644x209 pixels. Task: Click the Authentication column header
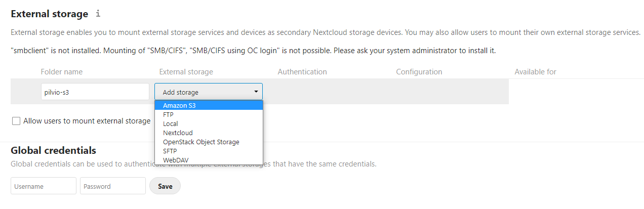(302, 72)
